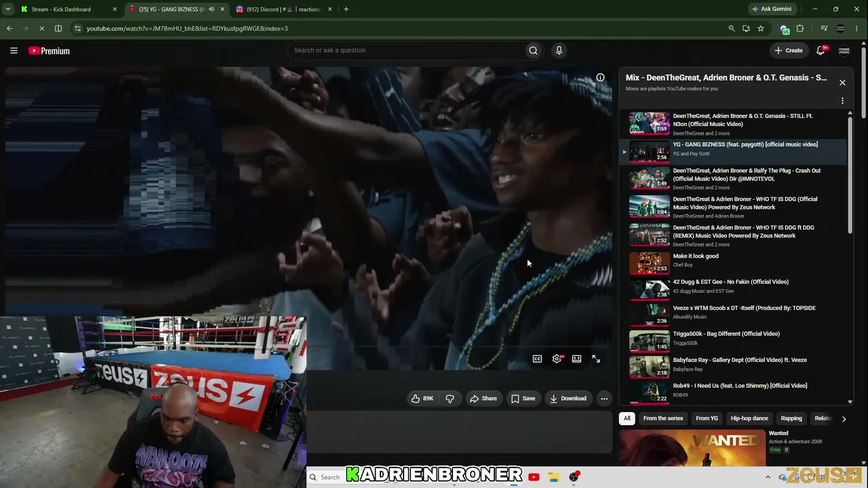The image size is (868, 488).
Task: Switch player to theater mode
Action: (x=576, y=359)
